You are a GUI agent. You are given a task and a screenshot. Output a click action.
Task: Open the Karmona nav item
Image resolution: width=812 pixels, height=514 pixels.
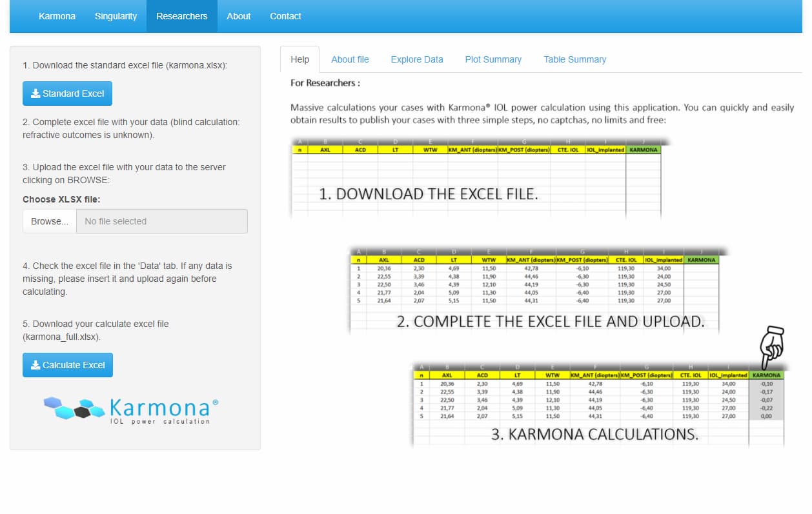[x=57, y=16]
